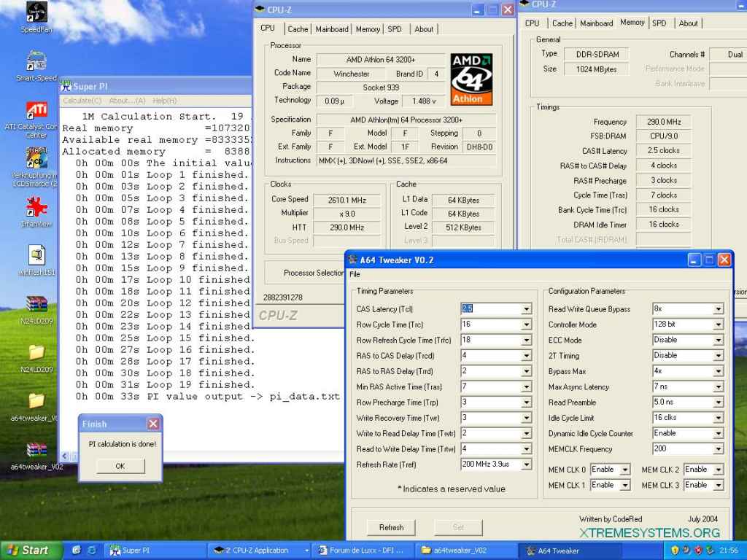Click Refresh in A64 Tweaker
Image resolution: width=747 pixels, height=560 pixels.
tap(391, 527)
